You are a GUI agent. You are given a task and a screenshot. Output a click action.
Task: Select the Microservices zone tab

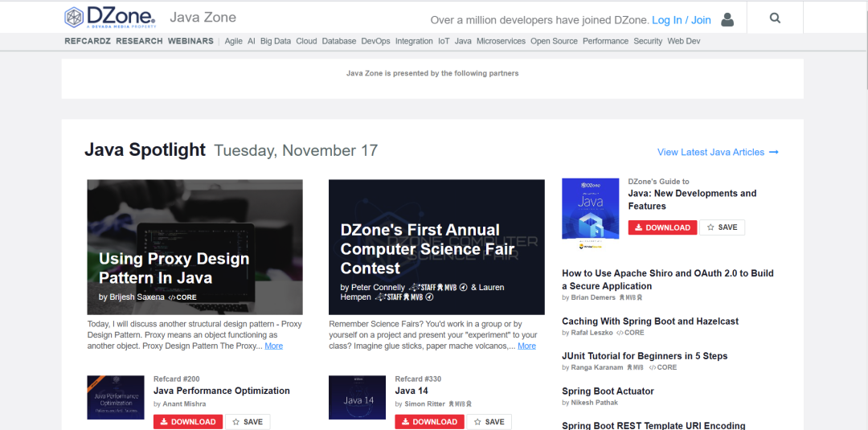(x=501, y=41)
